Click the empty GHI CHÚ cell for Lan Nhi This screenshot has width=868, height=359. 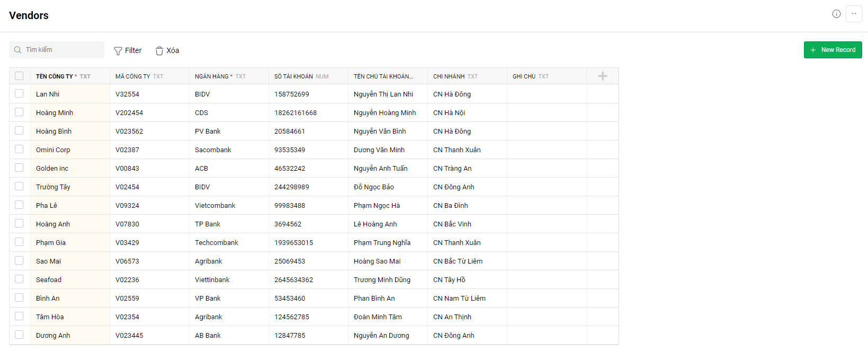pos(547,94)
